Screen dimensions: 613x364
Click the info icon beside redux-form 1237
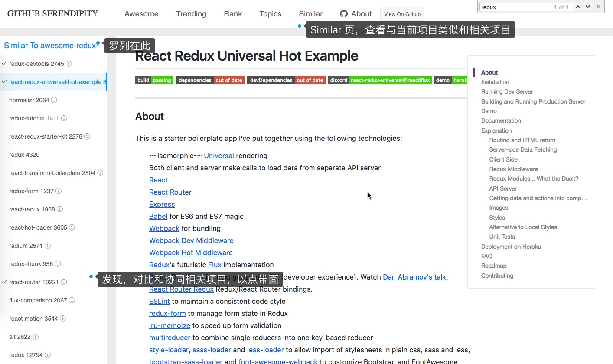tap(59, 191)
